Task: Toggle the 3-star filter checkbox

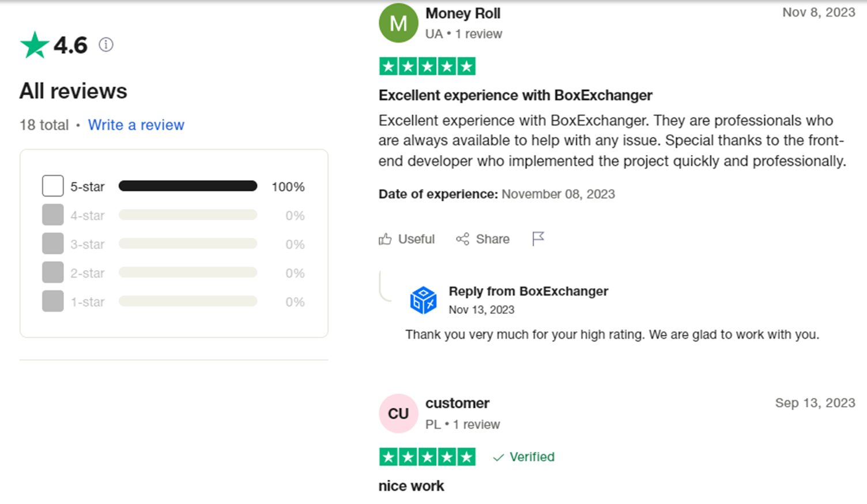Action: 52,244
